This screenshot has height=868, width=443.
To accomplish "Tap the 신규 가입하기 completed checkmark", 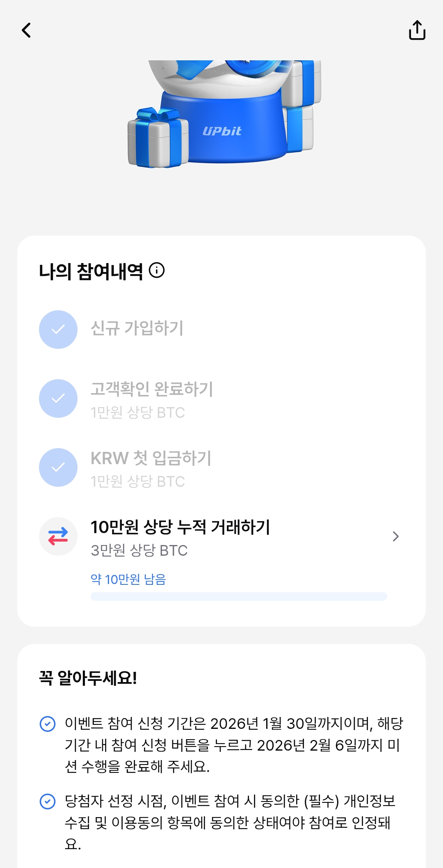I will (x=58, y=330).
